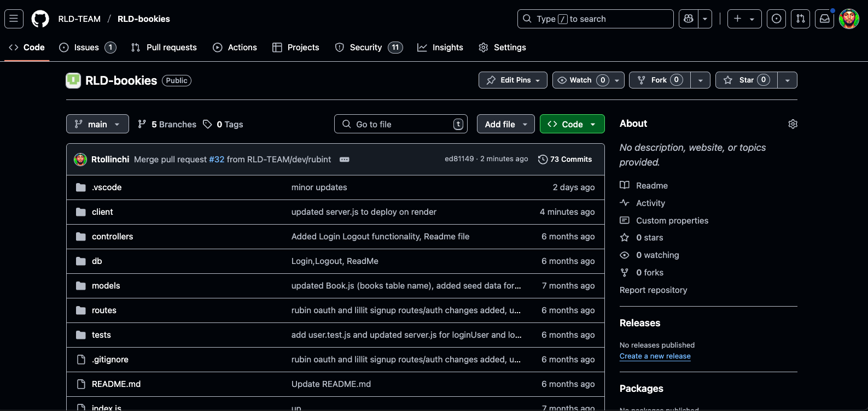Open issues icon in top header

[776, 19]
